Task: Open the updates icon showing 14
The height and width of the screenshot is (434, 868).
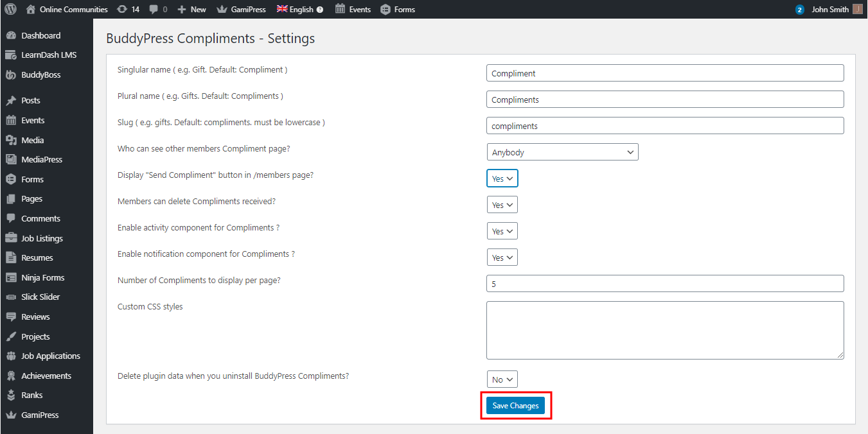Action: click(122, 10)
